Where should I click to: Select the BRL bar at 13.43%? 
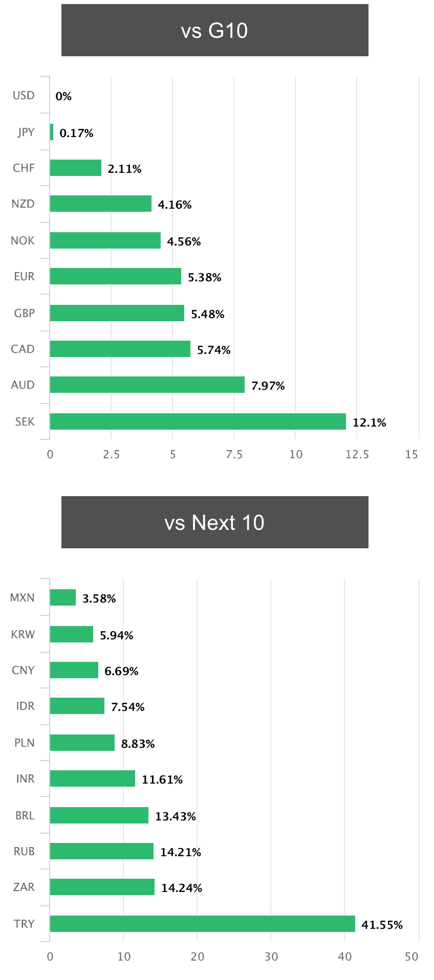99,815
